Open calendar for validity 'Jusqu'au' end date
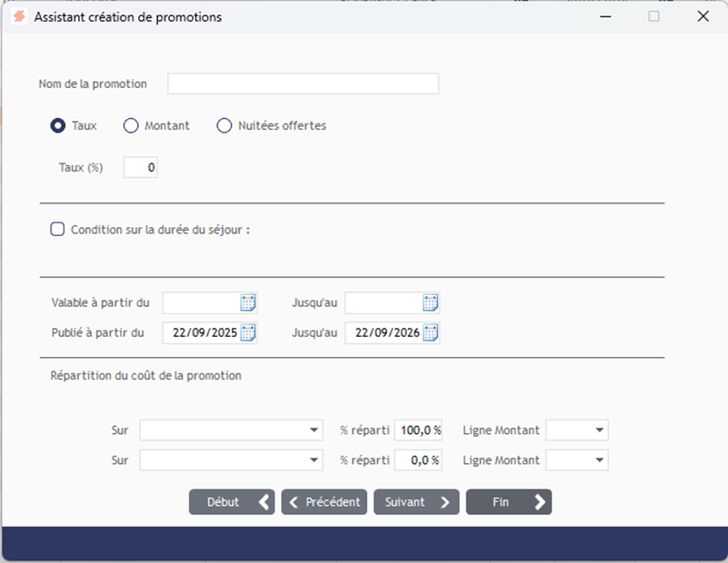Screen dimensions: 728x563 431,303
